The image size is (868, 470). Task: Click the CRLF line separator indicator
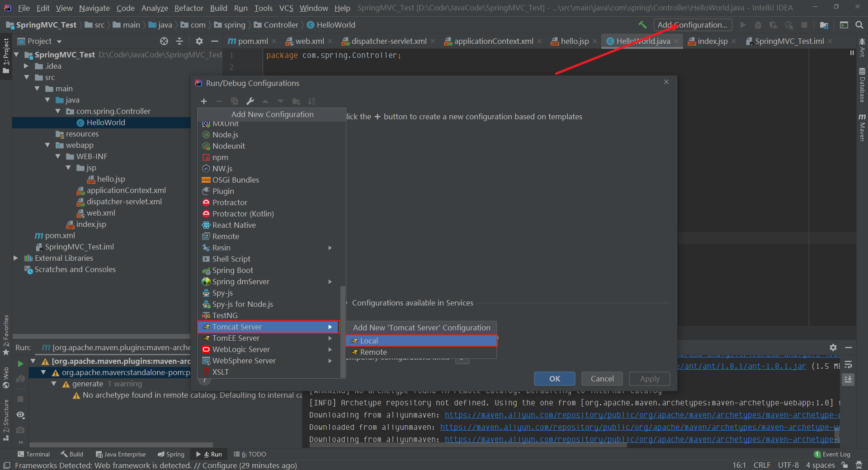point(762,465)
